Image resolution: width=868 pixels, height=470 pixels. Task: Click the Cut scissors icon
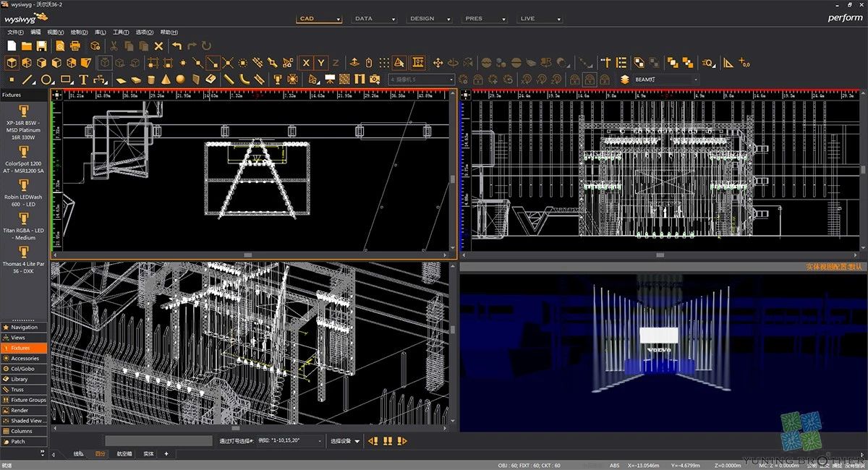pos(114,46)
